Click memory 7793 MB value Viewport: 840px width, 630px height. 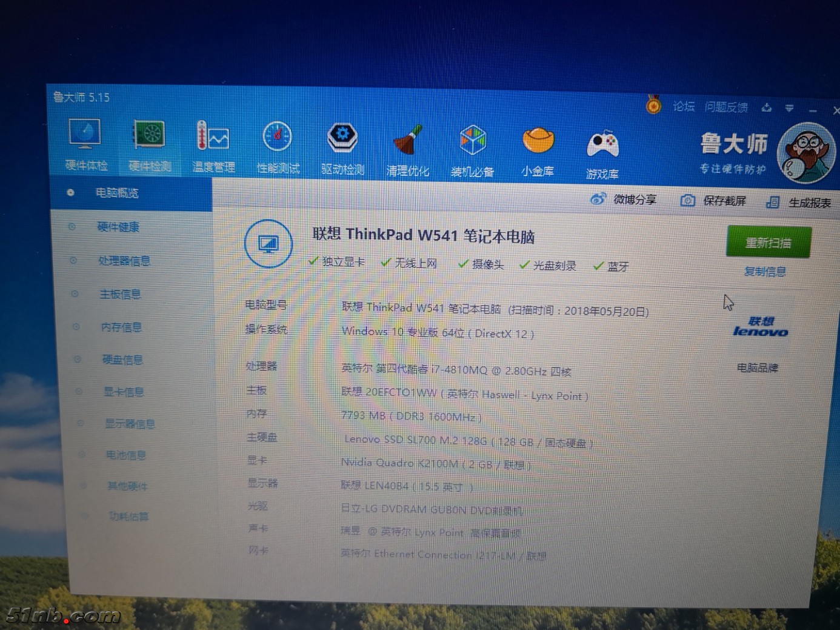point(412,417)
